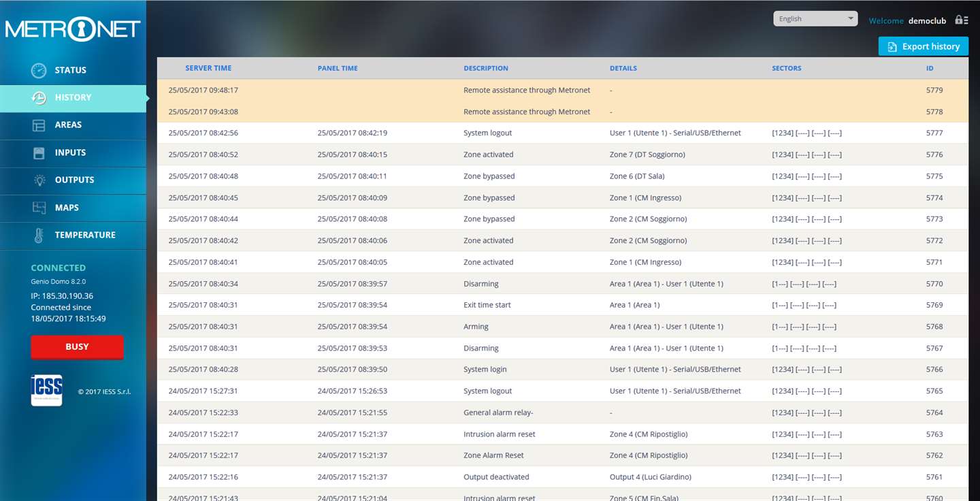This screenshot has height=501, width=980.
Task: Click the Temperature thermometer icon
Action: [39, 236]
